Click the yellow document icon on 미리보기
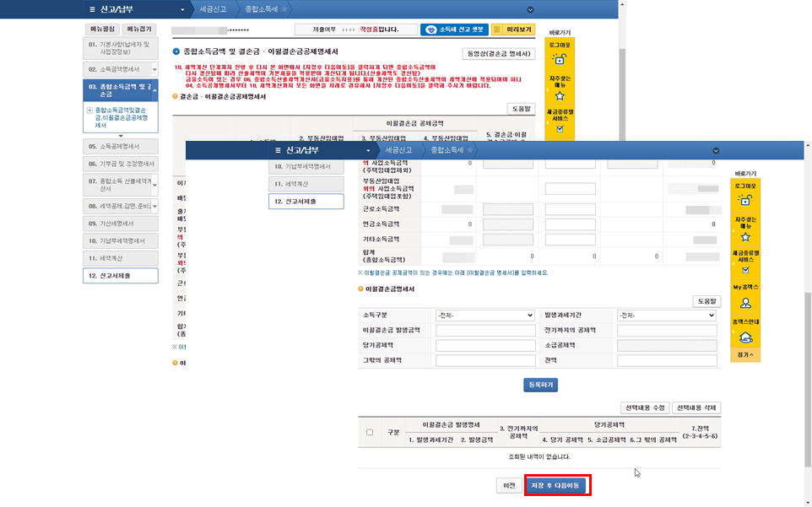812x507 pixels. (497, 30)
